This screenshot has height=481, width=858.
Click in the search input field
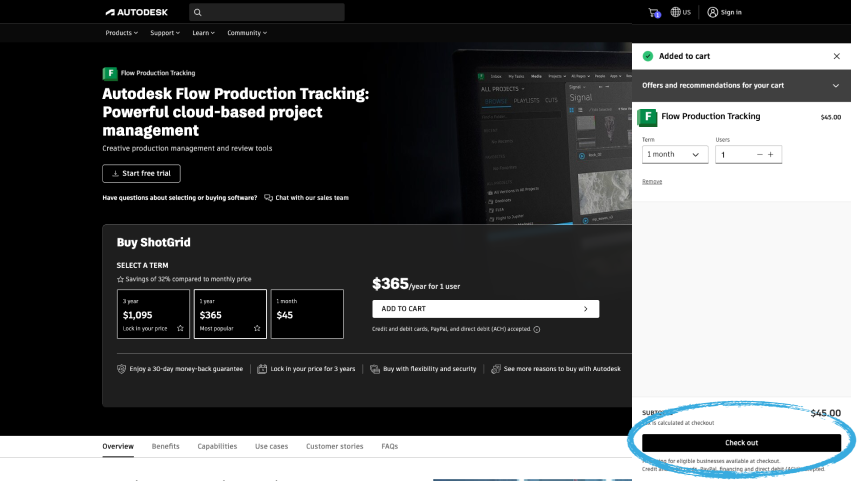[266, 12]
